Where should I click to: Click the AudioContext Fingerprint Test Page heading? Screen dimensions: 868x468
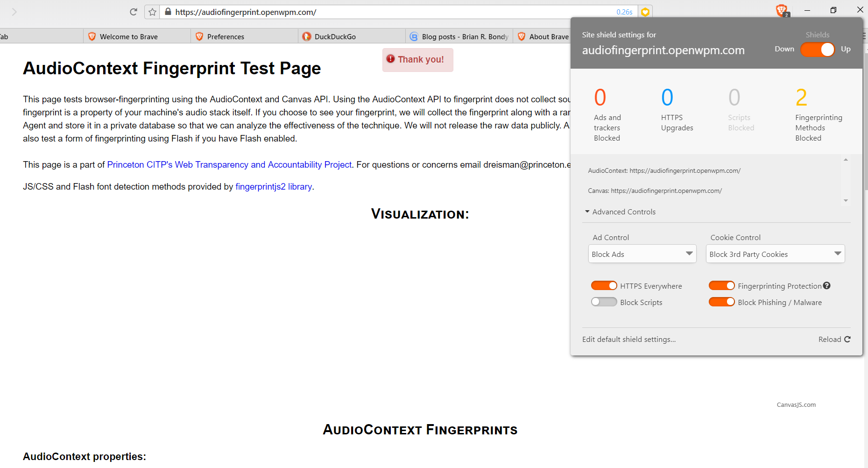(172, 68)
